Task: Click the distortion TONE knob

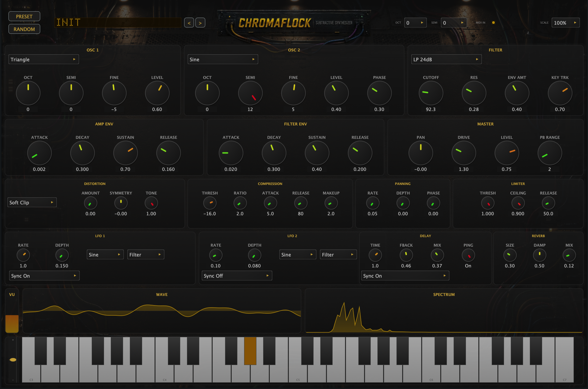Action: coord(151,203)
